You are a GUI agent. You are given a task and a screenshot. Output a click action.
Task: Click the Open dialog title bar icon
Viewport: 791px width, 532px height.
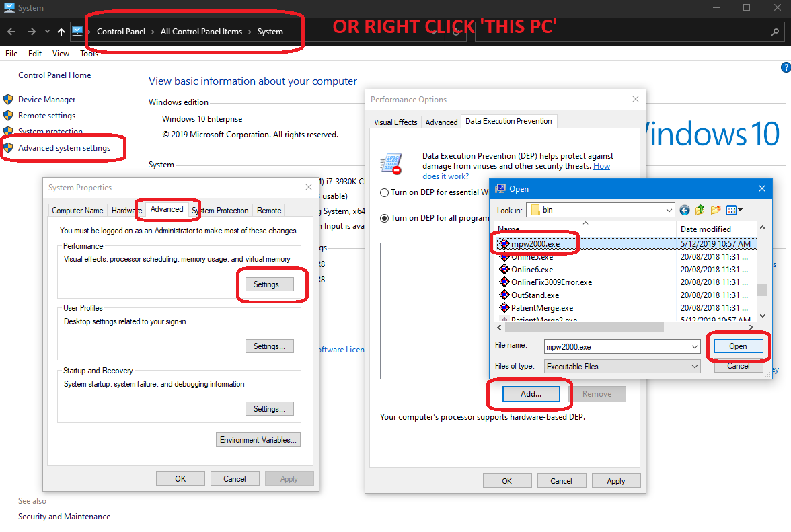pos(500,188)
